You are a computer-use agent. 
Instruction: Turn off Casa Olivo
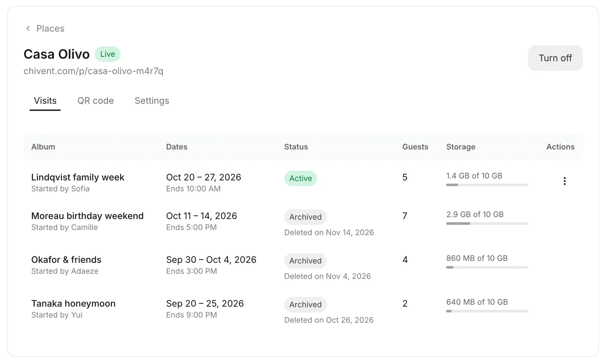555,58
